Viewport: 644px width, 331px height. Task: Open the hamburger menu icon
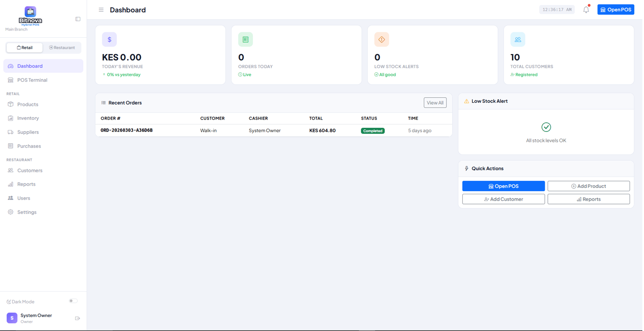pyautogui.click(x=101, y=10)
